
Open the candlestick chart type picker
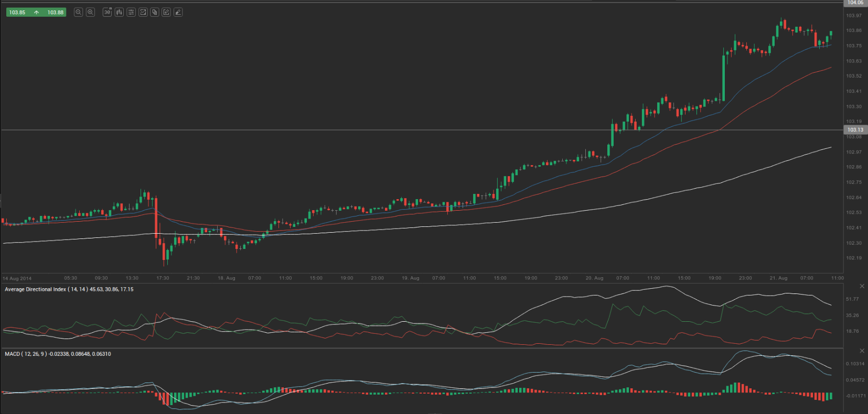pyautogui.click(x=119, y=12)
